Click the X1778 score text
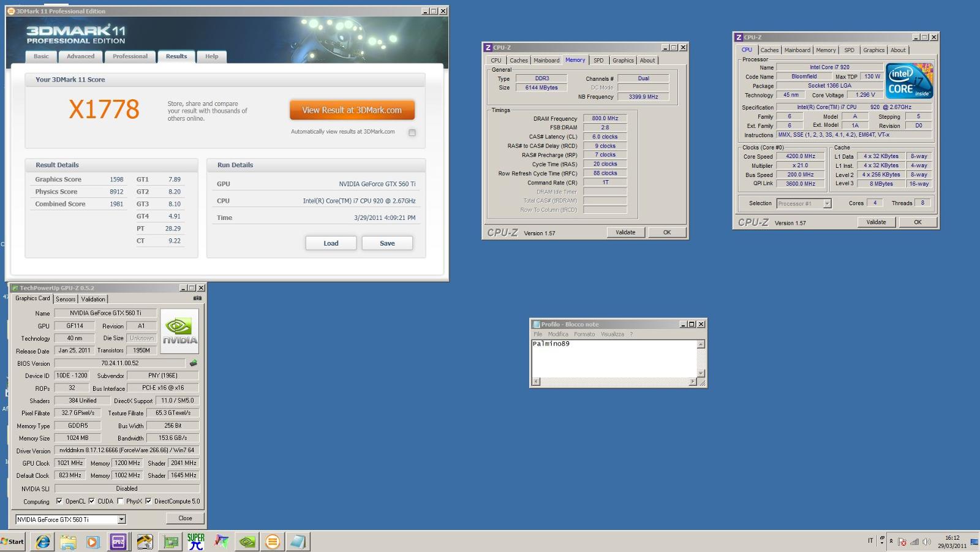The height and width of the screenshot is (552, 980). click(x=104, y=110)
